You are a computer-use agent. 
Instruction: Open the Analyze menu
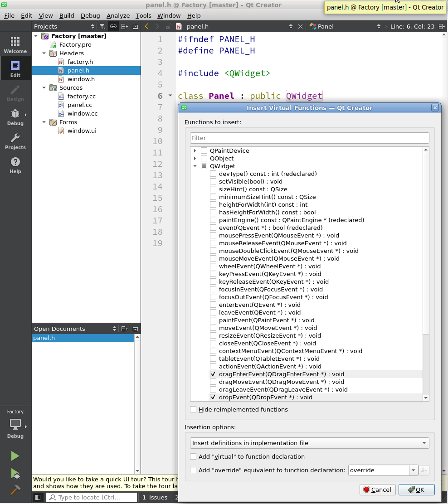point(118,15)
